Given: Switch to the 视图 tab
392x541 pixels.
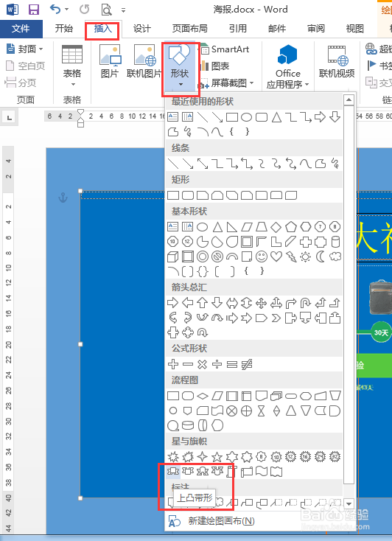Looking at the screenshot, I should pyautogui.click(x=355, y=29).
